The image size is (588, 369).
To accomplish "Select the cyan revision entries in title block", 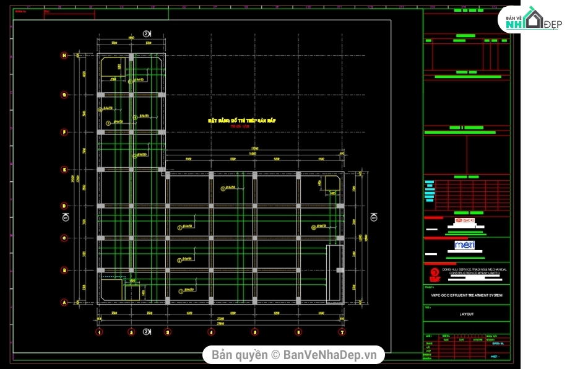I will click(x=430, y=191).
